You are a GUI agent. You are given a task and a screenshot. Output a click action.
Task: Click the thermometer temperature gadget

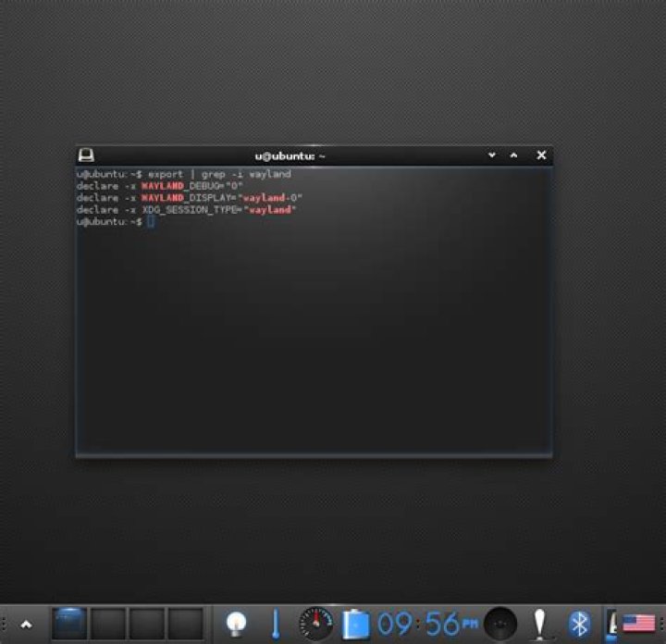(276, 624)
